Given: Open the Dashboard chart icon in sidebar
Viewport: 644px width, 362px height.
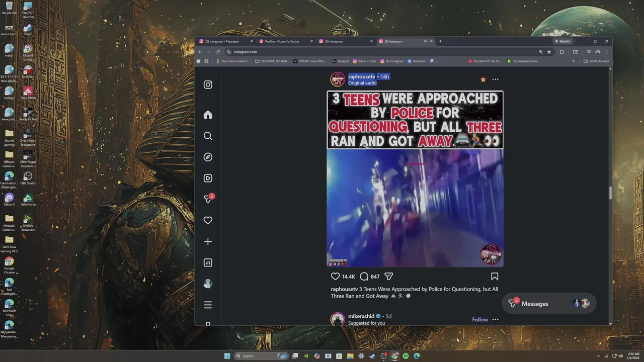Looking at the screenshot, I should pyautogui.click(x=208, y=262).
